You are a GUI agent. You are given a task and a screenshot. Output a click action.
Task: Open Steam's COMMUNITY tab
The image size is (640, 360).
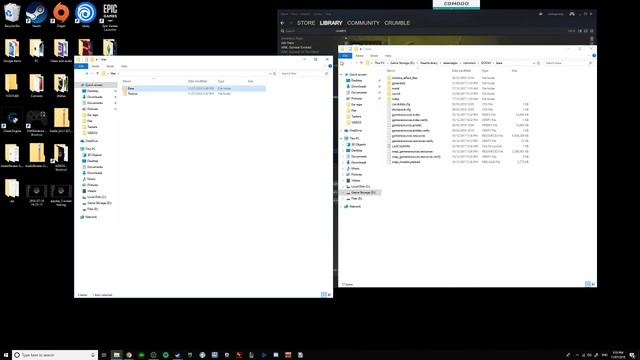[x=363, y=23]
